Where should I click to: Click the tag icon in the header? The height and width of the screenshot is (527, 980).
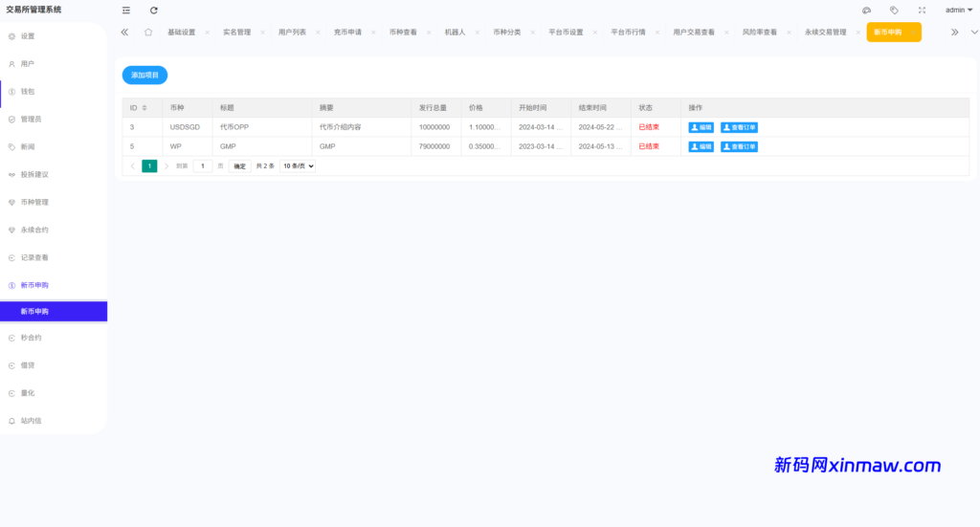[x=894, y=10]
